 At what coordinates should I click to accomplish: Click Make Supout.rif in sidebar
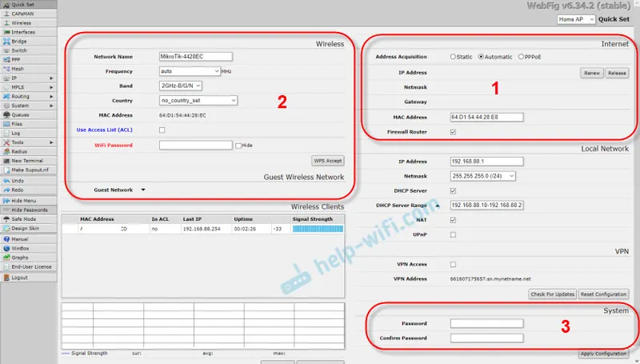(x=29, y=170)
